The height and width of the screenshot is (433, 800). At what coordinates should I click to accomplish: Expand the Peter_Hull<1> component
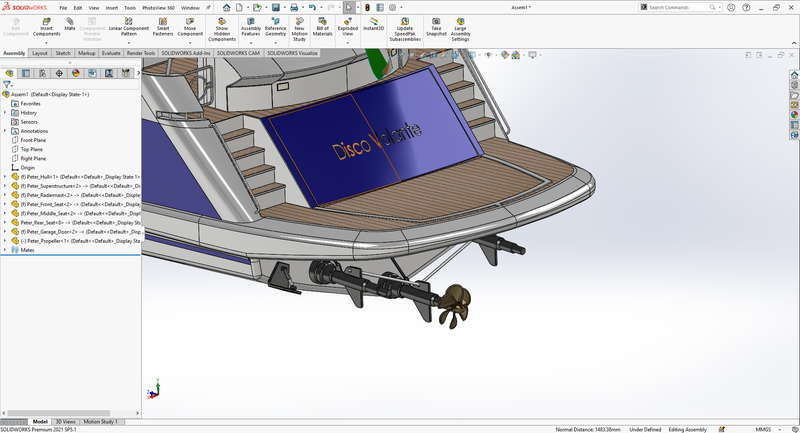[5, 177]
